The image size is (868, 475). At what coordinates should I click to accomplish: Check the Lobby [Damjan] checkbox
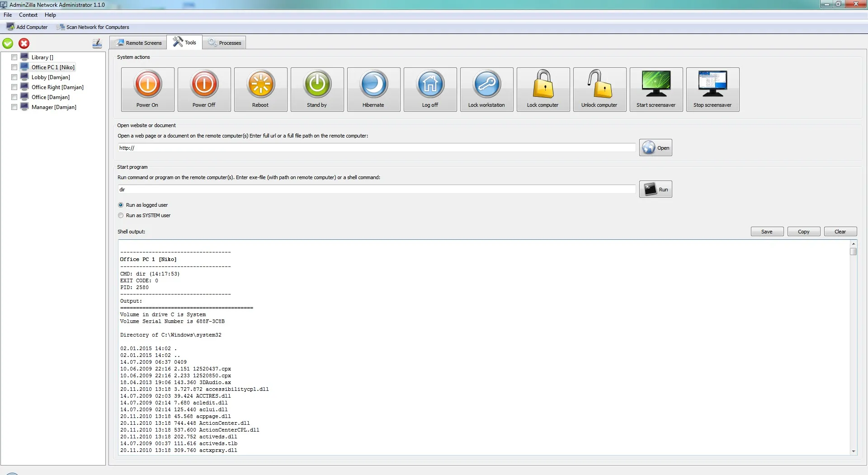tap(14, 77)
